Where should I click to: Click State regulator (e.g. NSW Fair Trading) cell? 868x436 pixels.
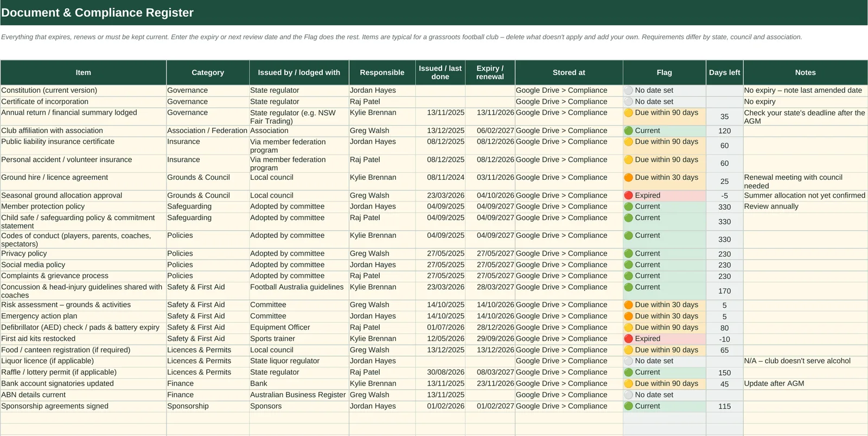point(299,117)
